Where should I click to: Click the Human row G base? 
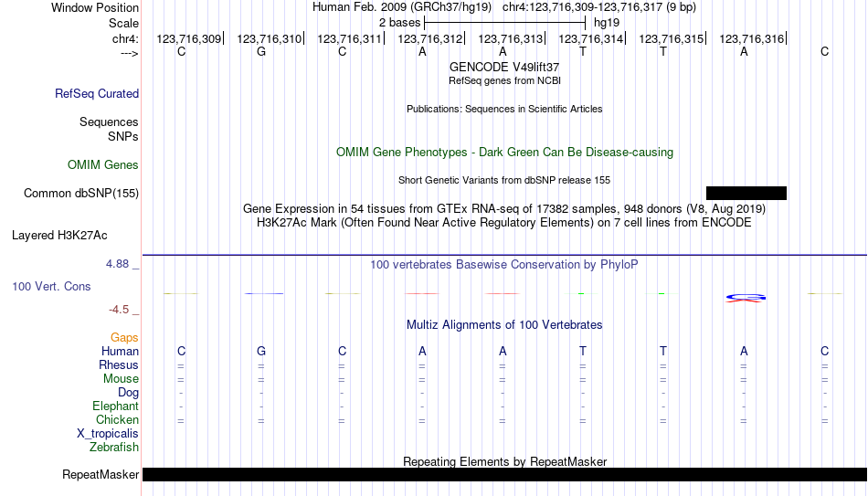tap(261, 352)
